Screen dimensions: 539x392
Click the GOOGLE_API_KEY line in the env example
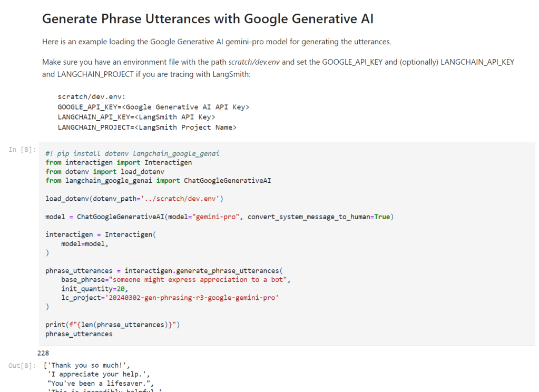tap(153, 107)
